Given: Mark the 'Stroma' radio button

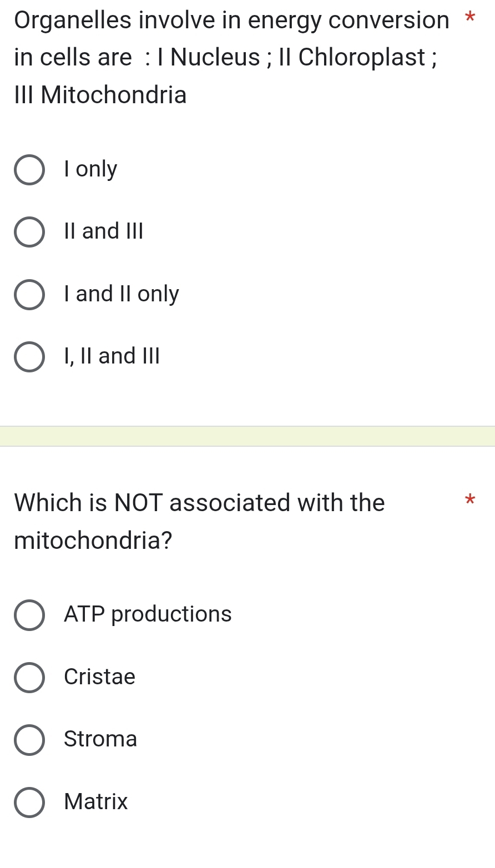Looking at the screenshot, I should pos(29,740).
